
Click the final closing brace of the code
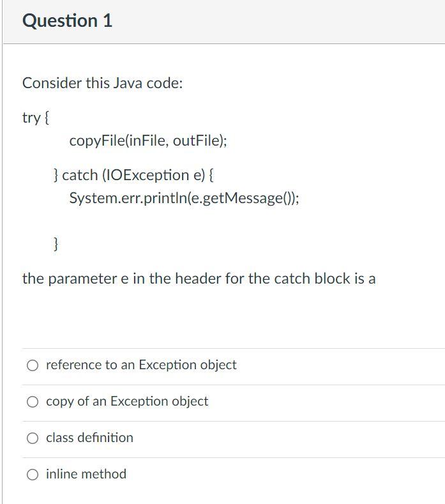click(56, 244)
